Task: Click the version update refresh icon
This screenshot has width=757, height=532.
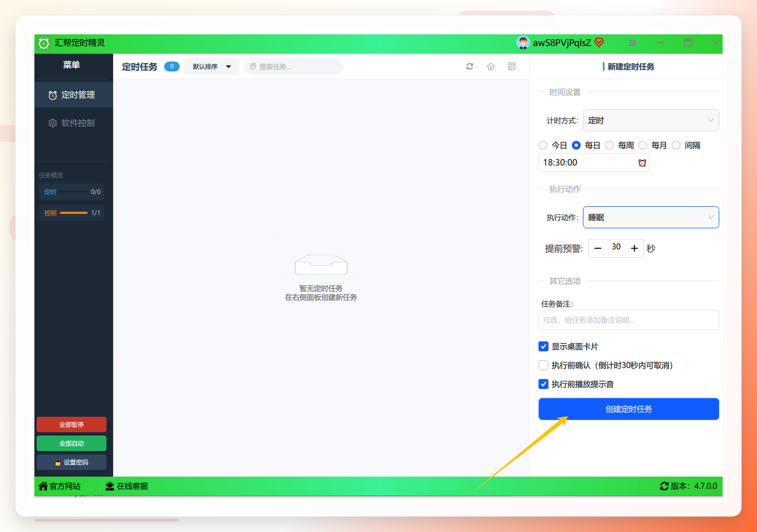Action: coord(664,486)
